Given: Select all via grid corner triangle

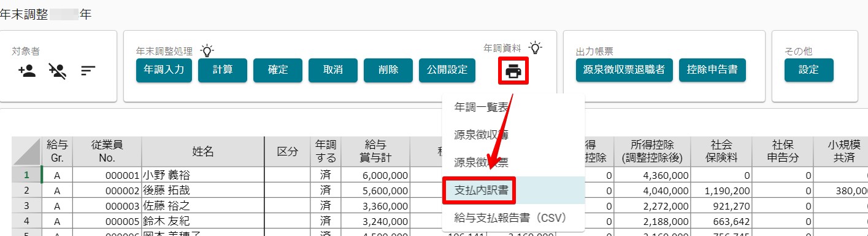Looking at the screenshot, I should click(26, 152).
